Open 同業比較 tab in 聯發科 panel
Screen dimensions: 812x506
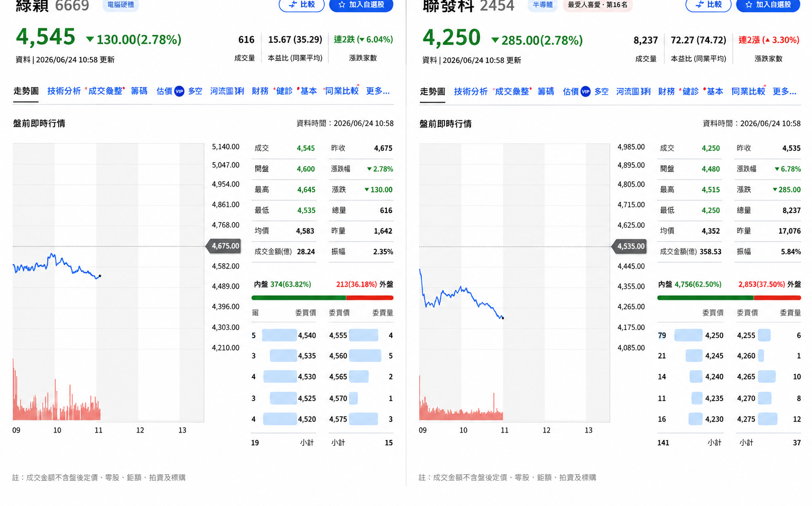click(748, 91)
